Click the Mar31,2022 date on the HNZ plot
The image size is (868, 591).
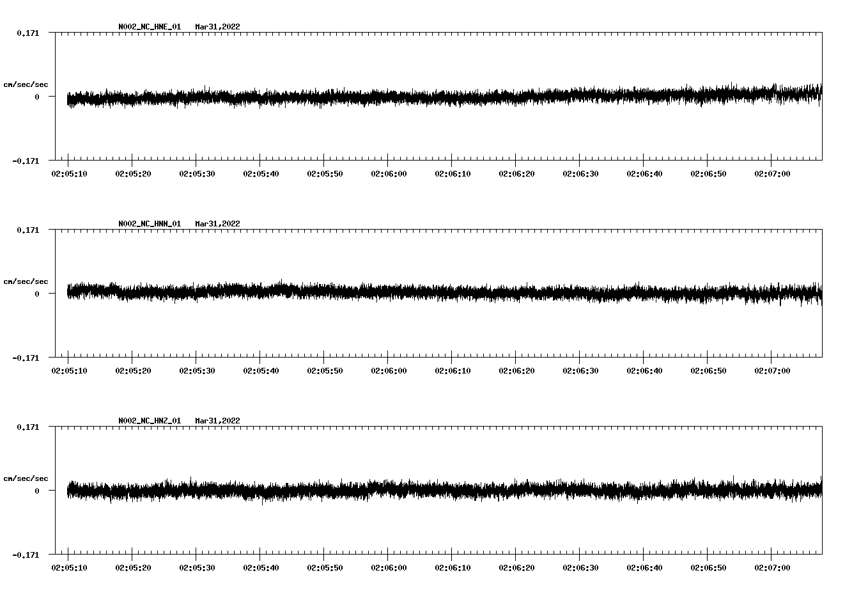pyautogui.click(x=218, y=421)
